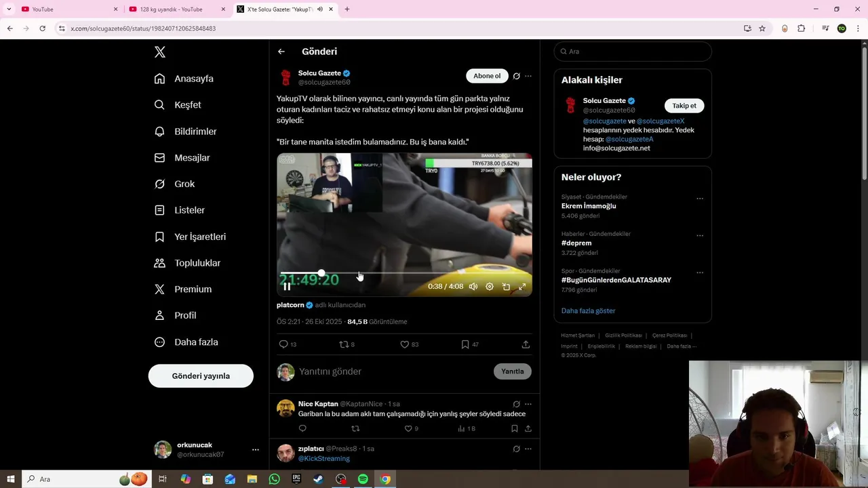Click Takip et for Solcu Gazete
This screenshot has height=488, width=868.
(684, 106)
